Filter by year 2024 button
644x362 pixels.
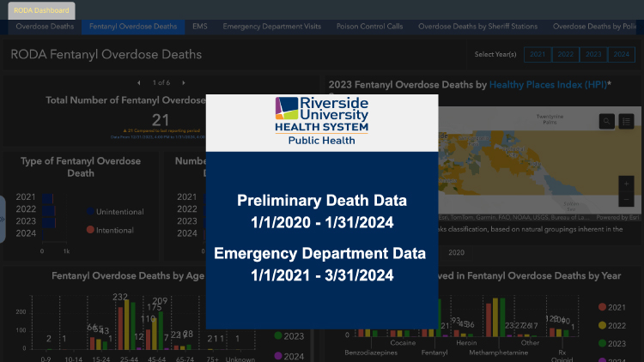pyautogui.click(x=621, y=54)
